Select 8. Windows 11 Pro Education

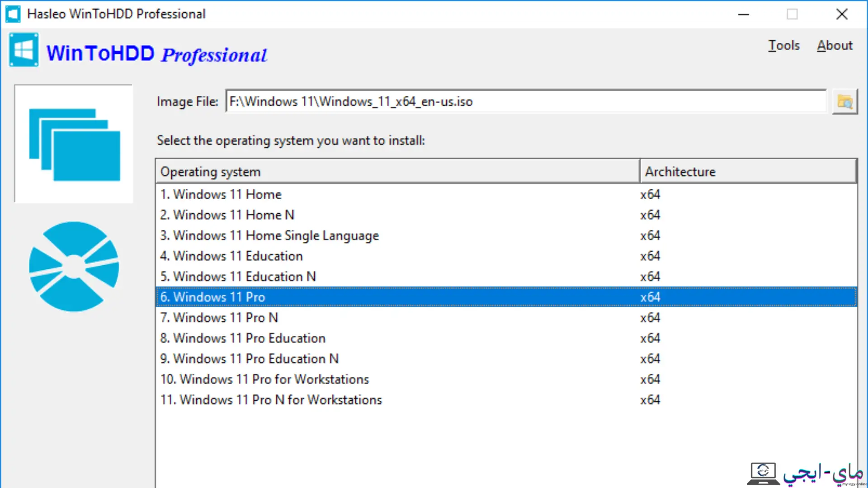(x=506, y=338)
